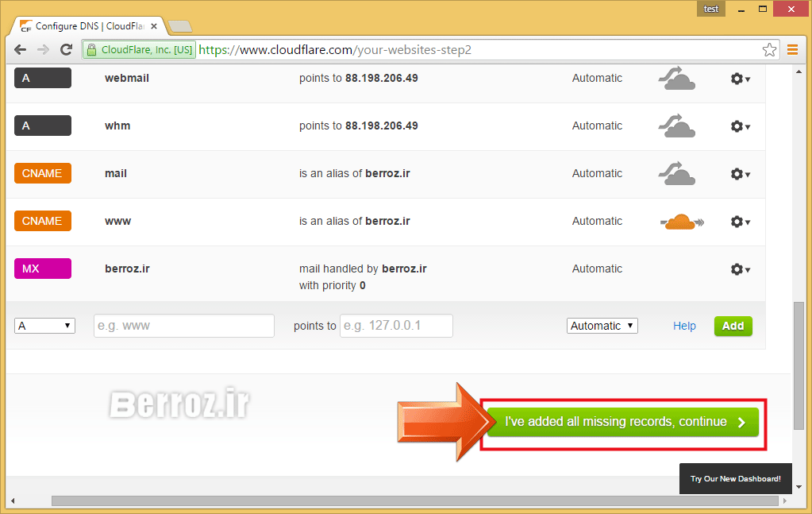Screen dimensions: 812x514
Task: Open gear settings for webmail record
Action: [740, 79]
